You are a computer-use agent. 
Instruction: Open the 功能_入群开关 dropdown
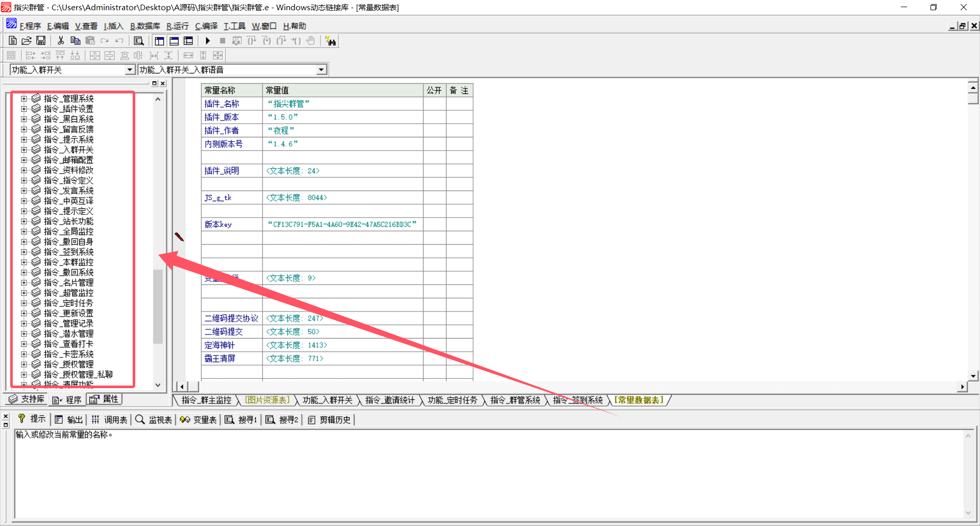pyautogui.click(x=130, y=70)
